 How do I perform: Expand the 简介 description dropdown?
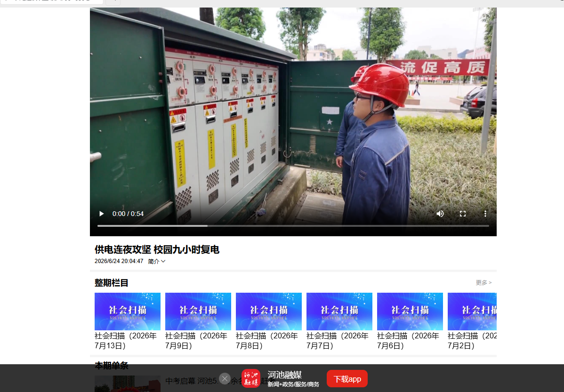[x=156, y=262]
